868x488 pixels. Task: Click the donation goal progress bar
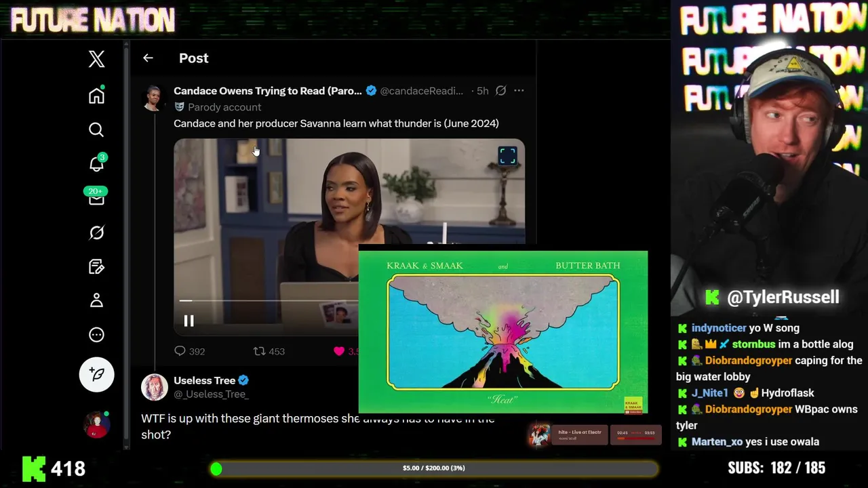[x=434, y=468]
